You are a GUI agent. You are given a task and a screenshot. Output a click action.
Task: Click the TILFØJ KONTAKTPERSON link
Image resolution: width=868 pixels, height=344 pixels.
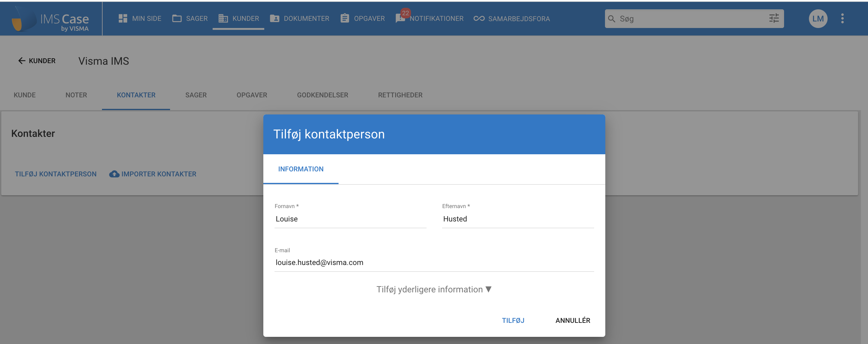coord(56,174)
